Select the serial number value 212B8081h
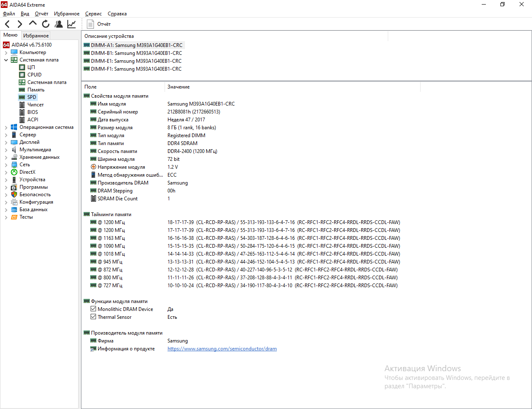 coord(194,112)
